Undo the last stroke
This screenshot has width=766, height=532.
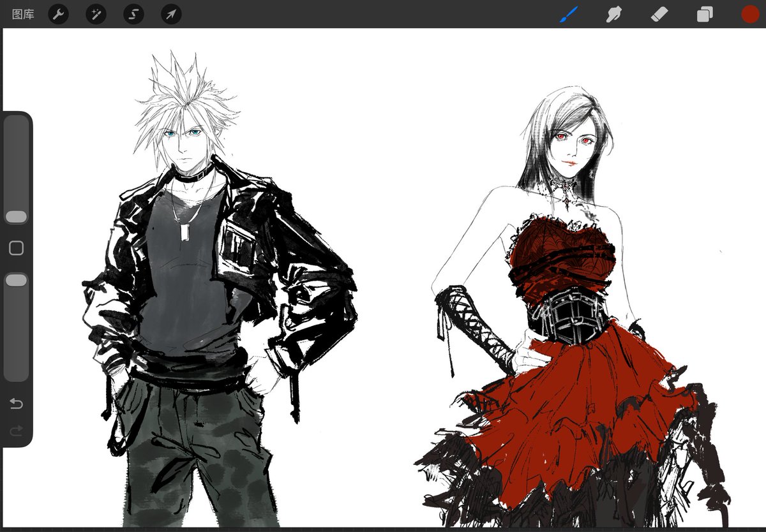16,404
